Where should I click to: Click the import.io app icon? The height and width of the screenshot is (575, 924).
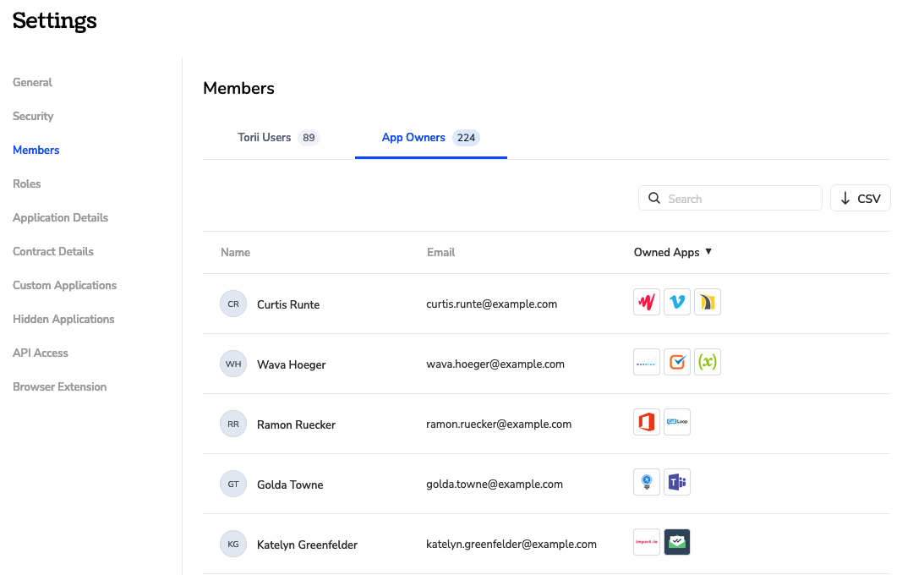(x=647, y=542)
